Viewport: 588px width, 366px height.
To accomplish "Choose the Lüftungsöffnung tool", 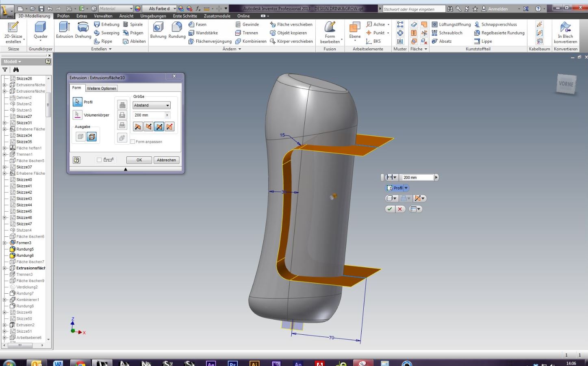I will 451,24.
